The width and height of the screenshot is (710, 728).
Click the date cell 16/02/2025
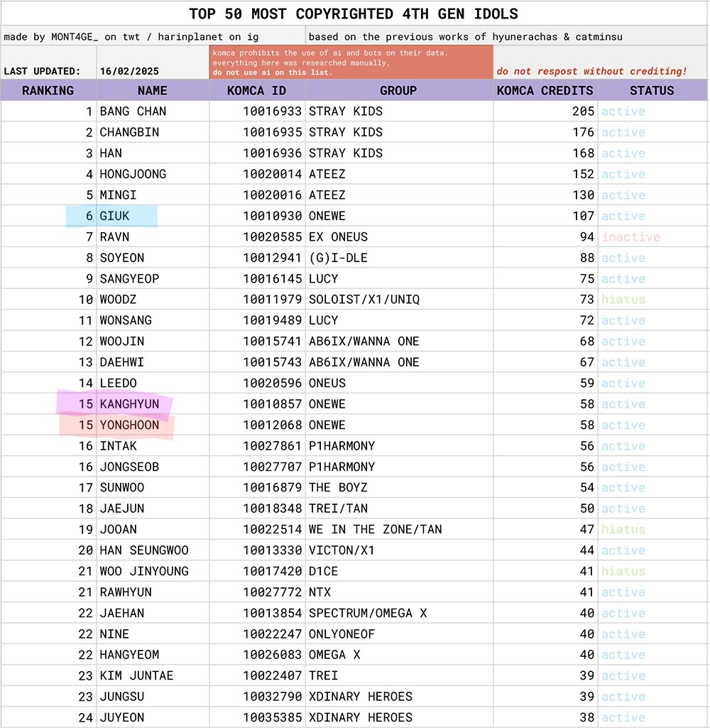click(x=129, y=71)
